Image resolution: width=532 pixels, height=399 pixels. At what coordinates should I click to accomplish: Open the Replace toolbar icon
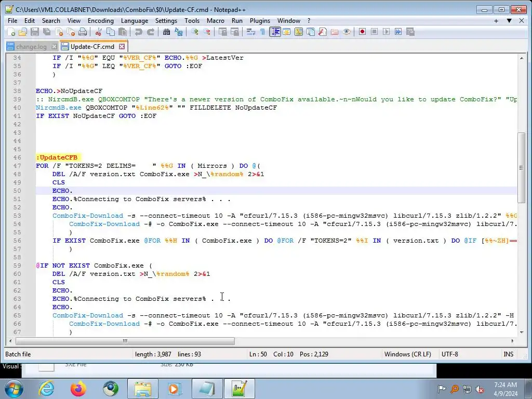[x=179, y=32]
